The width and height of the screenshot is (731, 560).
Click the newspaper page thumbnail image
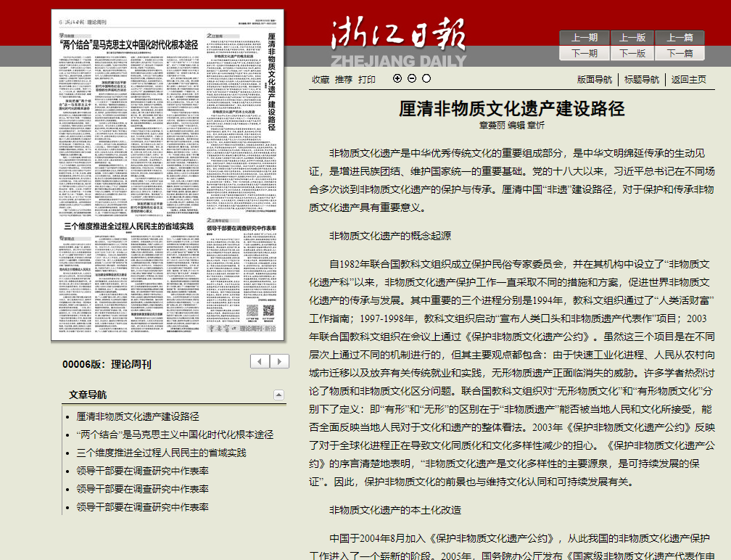pos(170,176)
